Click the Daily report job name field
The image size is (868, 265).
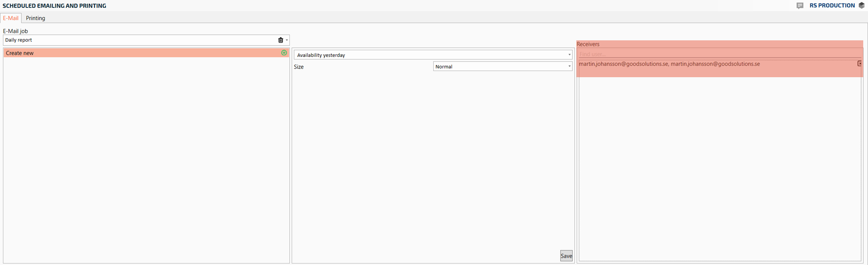(139, 40)
